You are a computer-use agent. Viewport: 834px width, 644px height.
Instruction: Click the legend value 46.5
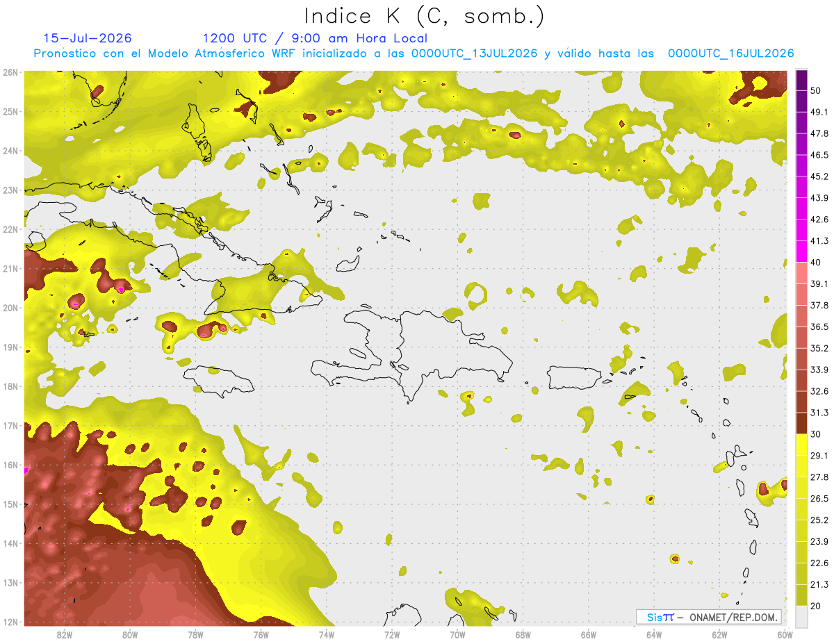(819, 155)
